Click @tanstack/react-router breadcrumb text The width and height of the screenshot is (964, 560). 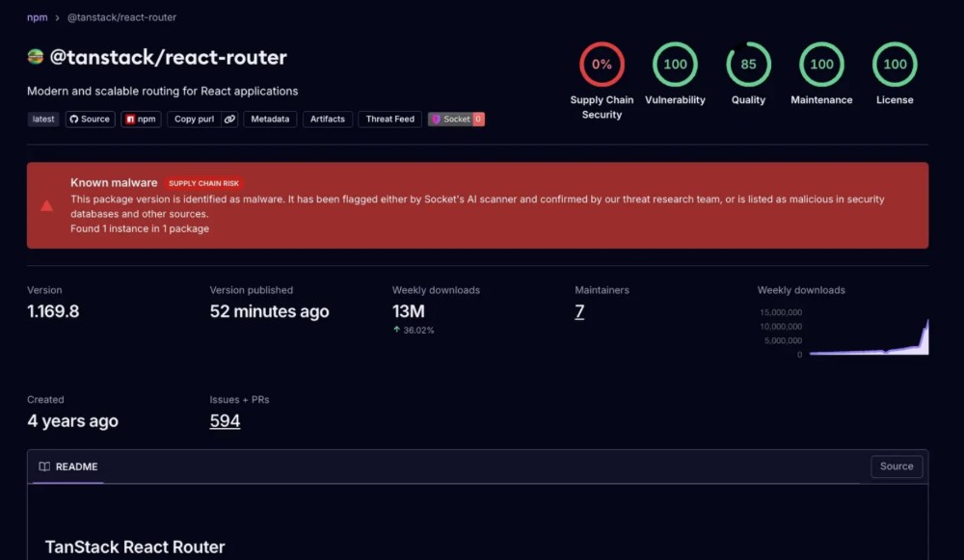pyautogui.click(x=121, y=17)
